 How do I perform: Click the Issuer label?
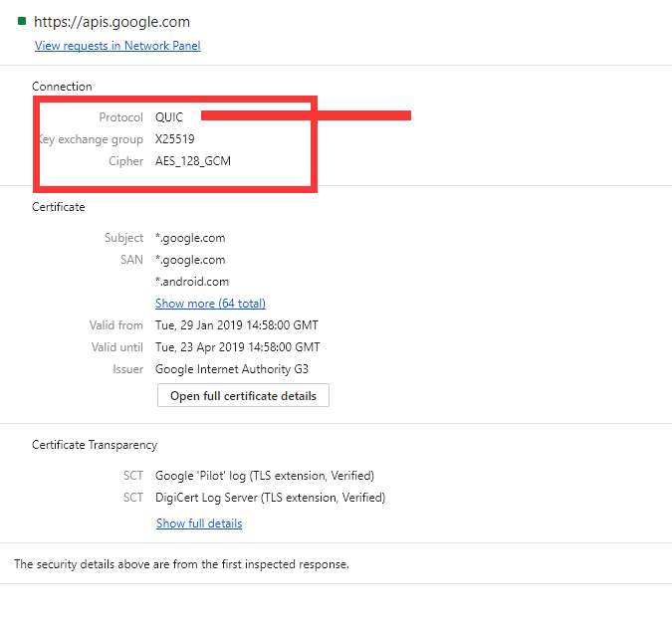tap(128, 369)
